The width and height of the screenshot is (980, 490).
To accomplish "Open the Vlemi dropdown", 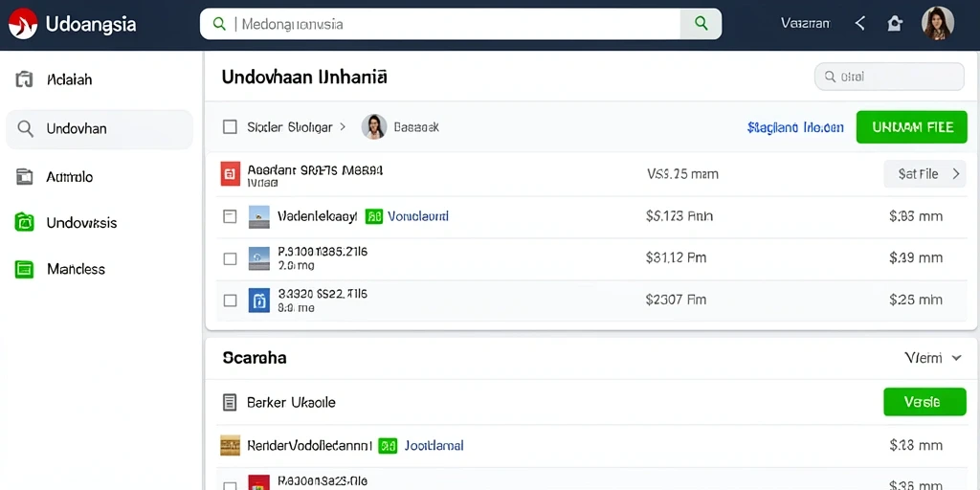I will pyautogui.click(x=932, y=358).
